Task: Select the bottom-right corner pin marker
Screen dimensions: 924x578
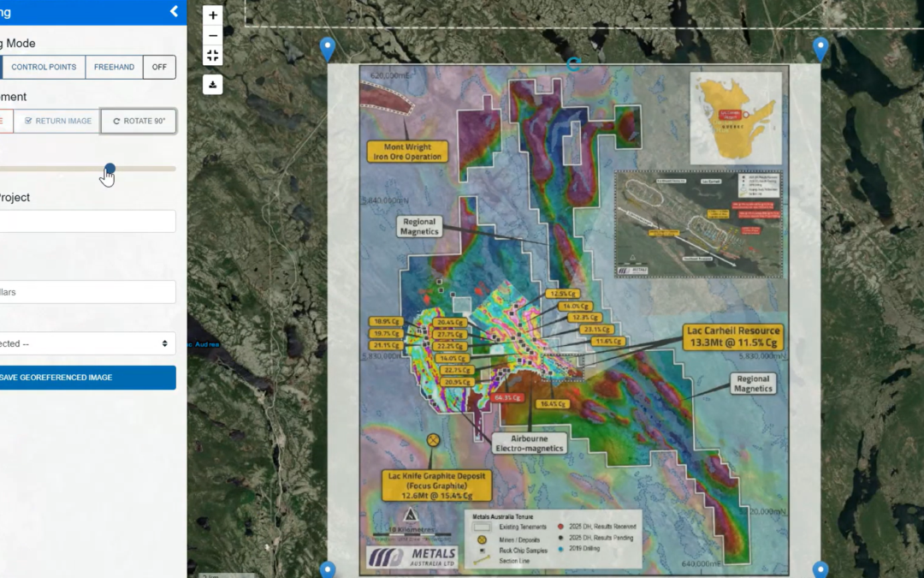Action: click(820, 569)
